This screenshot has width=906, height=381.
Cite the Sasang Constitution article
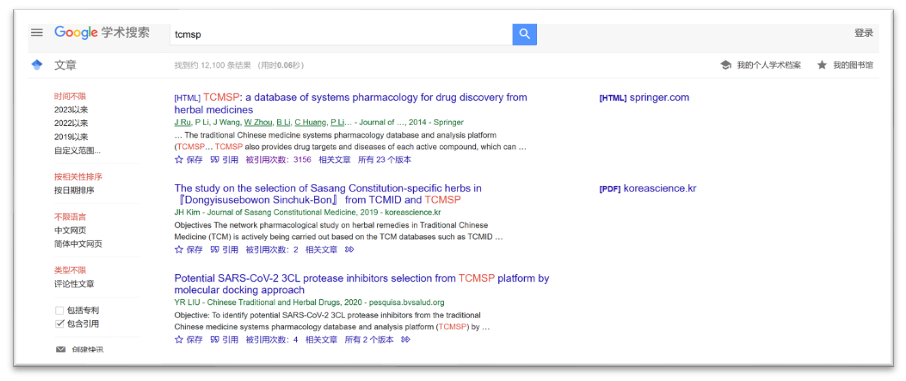[x=224, y=250]
